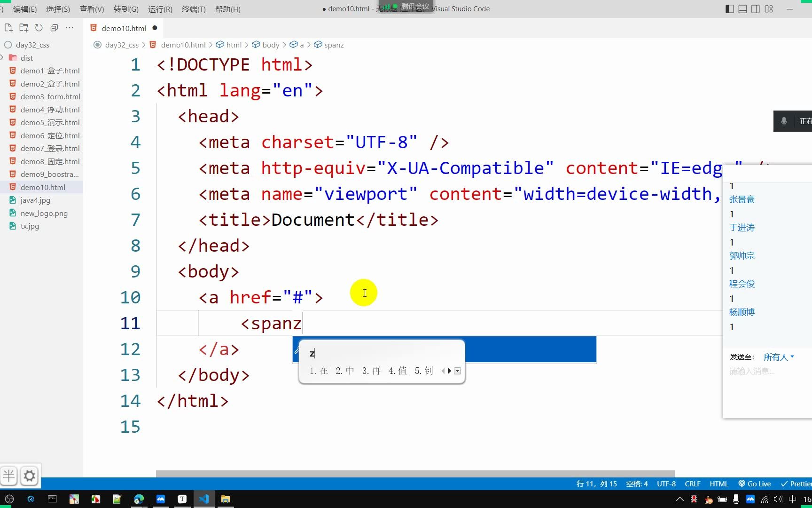
Task: Click line and column status 行 11, 列 15
Action: click(596, 484)
